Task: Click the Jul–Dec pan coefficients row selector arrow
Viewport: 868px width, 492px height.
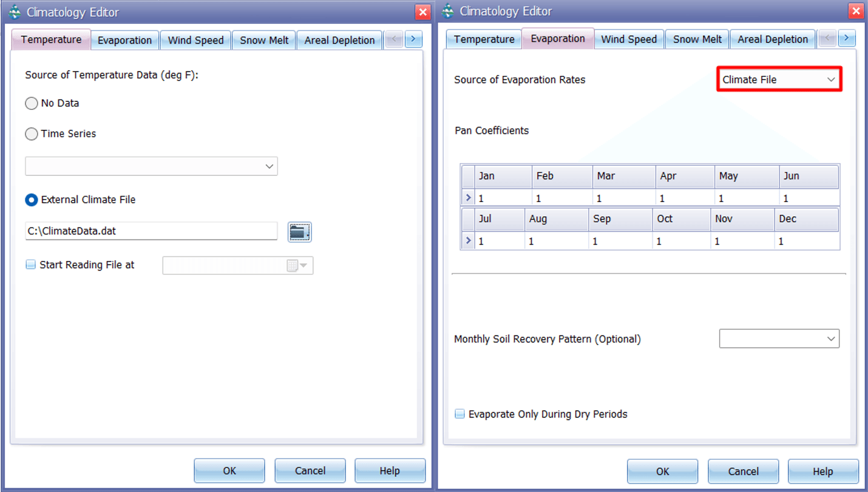Action: pyautogui.click(x=467, y=240)
